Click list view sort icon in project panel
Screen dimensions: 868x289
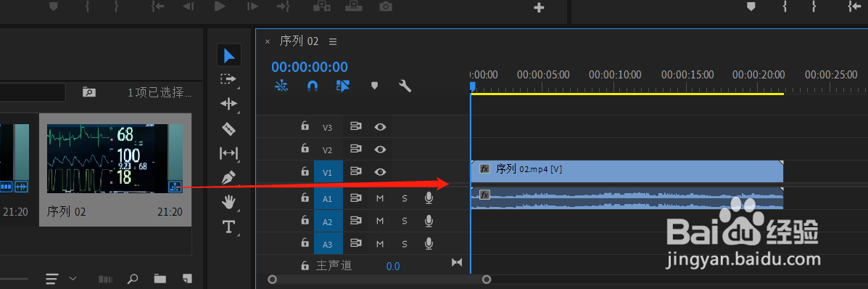pyautogui.click(x=52, y=278)
